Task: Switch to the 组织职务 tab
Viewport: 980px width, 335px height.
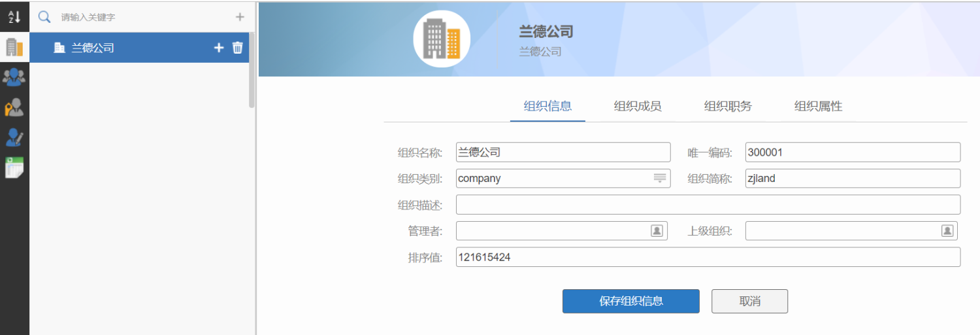Action: click(728, 107)
